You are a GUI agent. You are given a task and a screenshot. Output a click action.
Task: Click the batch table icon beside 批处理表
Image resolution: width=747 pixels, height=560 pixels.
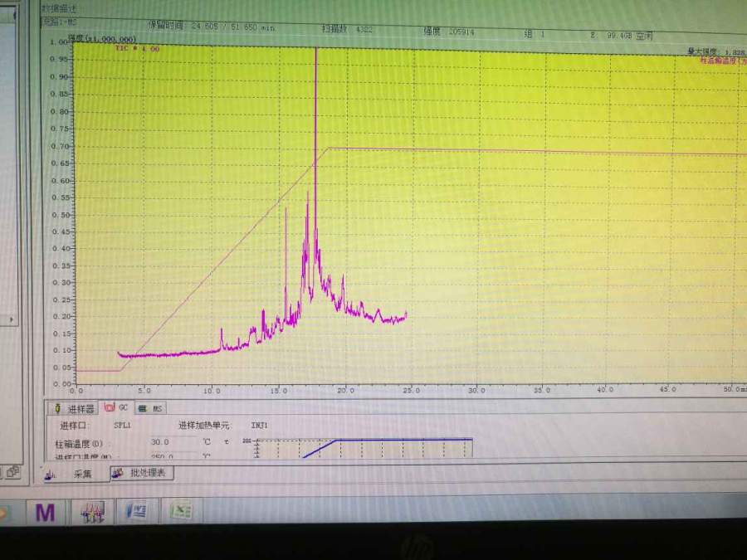click(118, 473)
